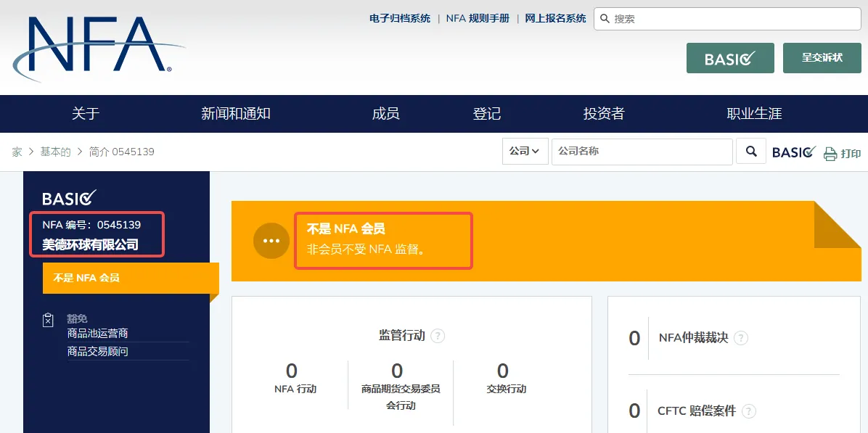The height and width of the screenshot is (433, 868).
Task: Select the 不是 NFA 会员 sidebar tab
Action: [x=131, y=279]
